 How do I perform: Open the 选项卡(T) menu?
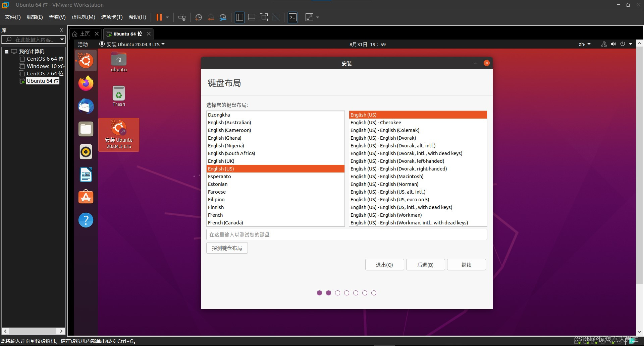point(112,17)
